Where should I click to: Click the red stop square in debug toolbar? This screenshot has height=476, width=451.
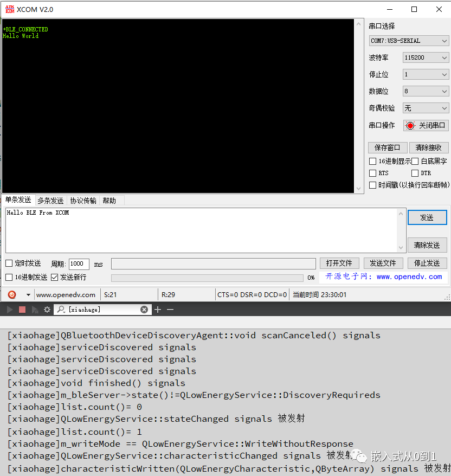click(x=22, y=310)
